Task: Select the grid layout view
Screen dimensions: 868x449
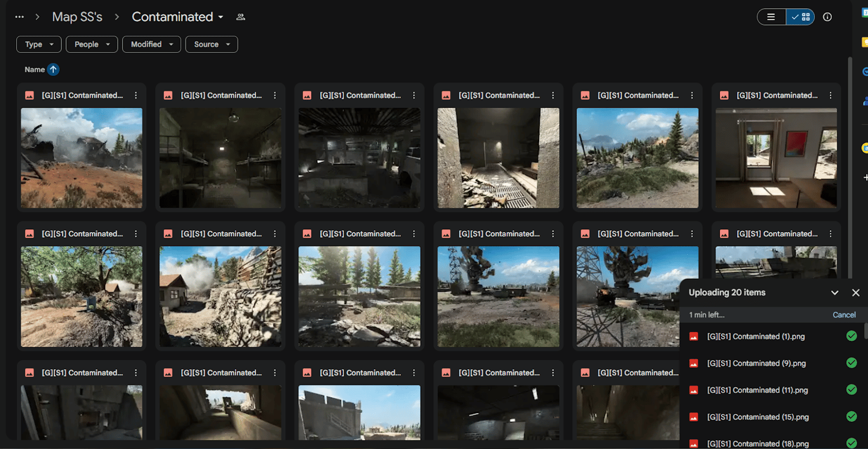Action: click(x=800, y=17)
